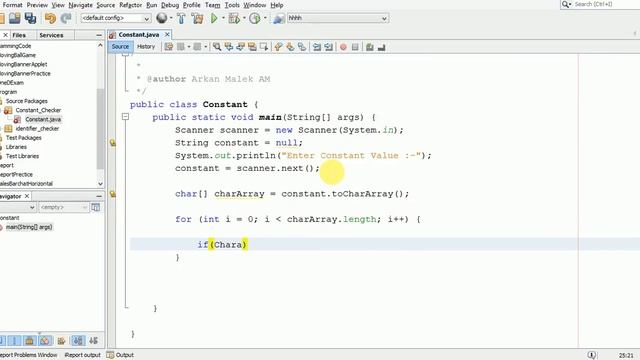Viewport: 640px width, 360px height.
Task: Click the Undo arrow icon
Action: click(x=51, y=18)
